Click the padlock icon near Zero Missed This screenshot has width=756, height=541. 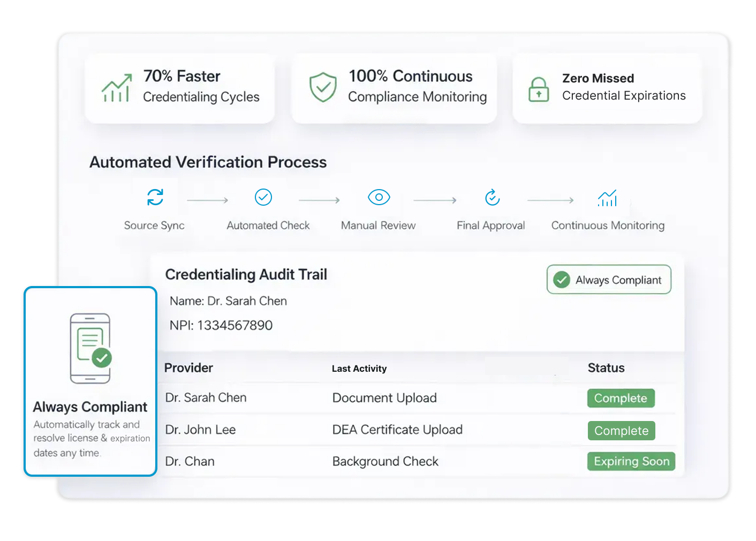(x=538, y=90)
